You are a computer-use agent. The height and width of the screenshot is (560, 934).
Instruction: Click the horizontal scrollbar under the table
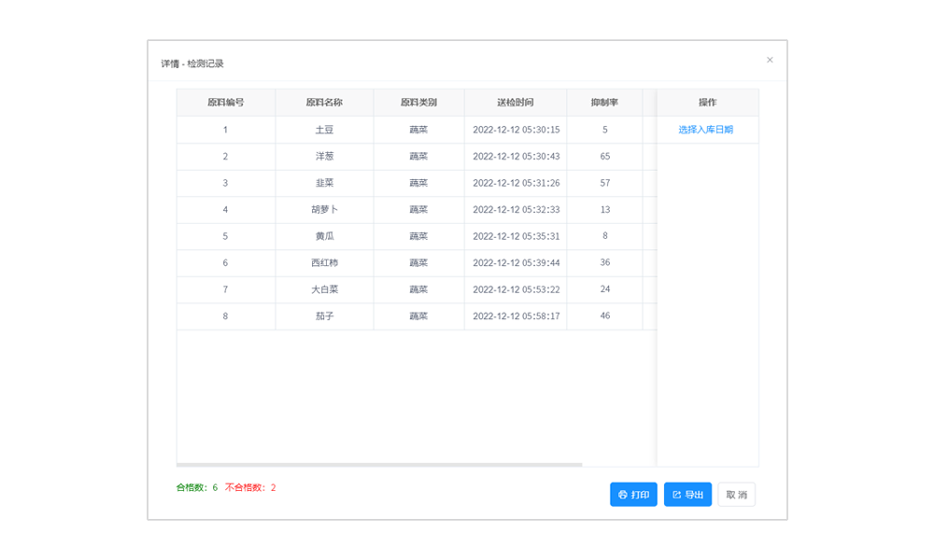[x=379, y=464]
